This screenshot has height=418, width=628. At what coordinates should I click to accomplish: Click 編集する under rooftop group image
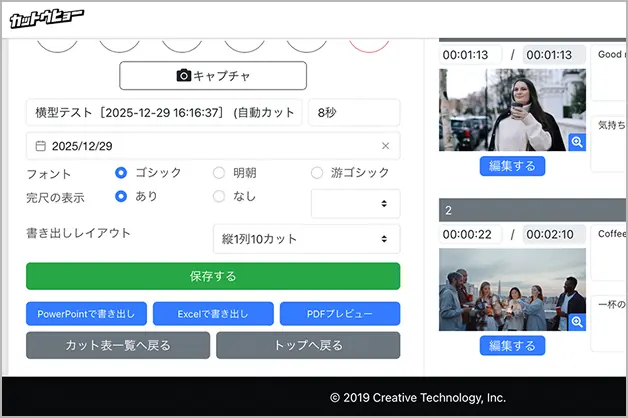tap(512, 346)
